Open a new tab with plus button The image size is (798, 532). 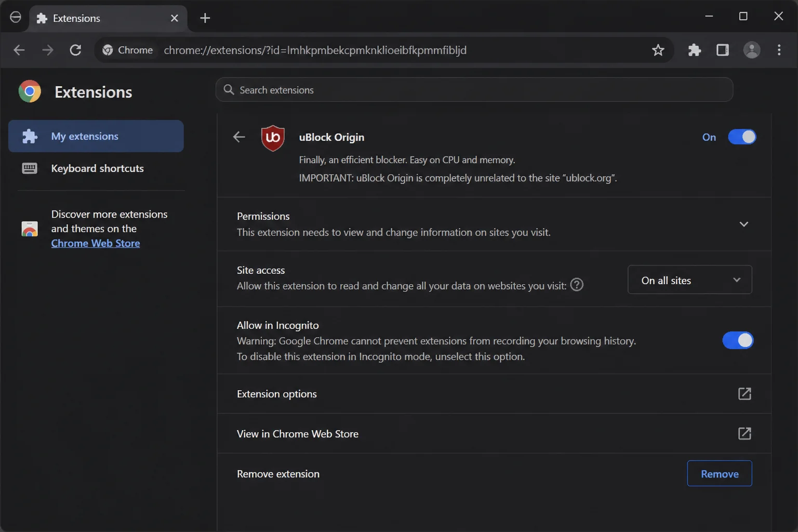205,18
